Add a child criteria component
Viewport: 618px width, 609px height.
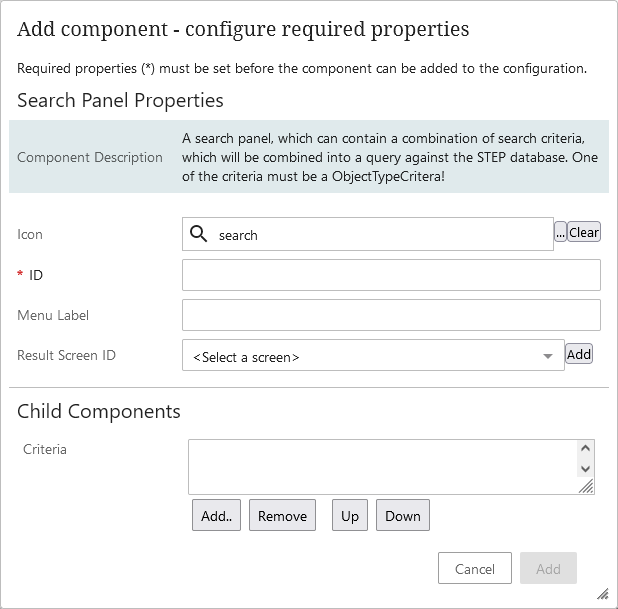click(x=216, y=515)
